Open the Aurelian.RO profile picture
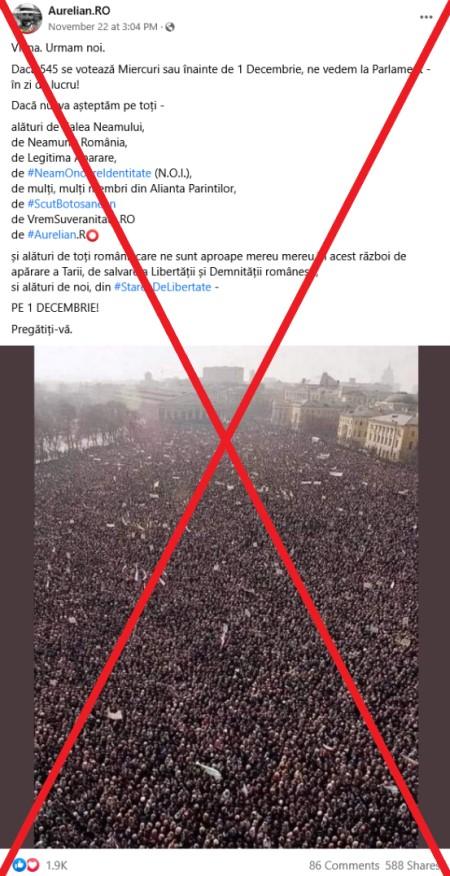The image size is (450, 876). [x=28, y=18]
